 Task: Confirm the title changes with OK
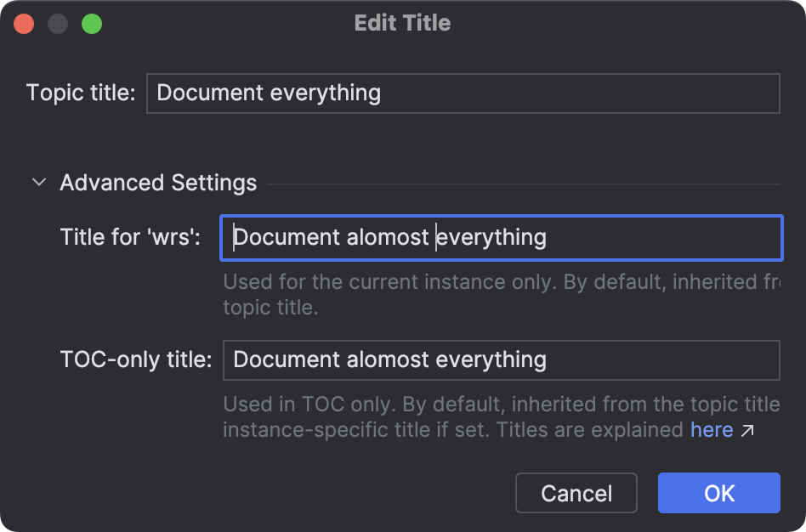pyautogui.click(x=718, y=493)
